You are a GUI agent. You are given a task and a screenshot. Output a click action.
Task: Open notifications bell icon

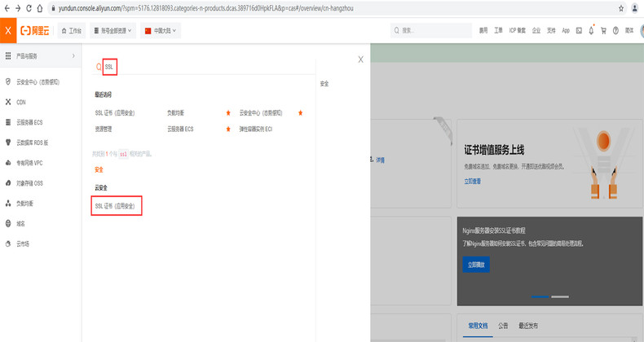click(x=591, y=30)
